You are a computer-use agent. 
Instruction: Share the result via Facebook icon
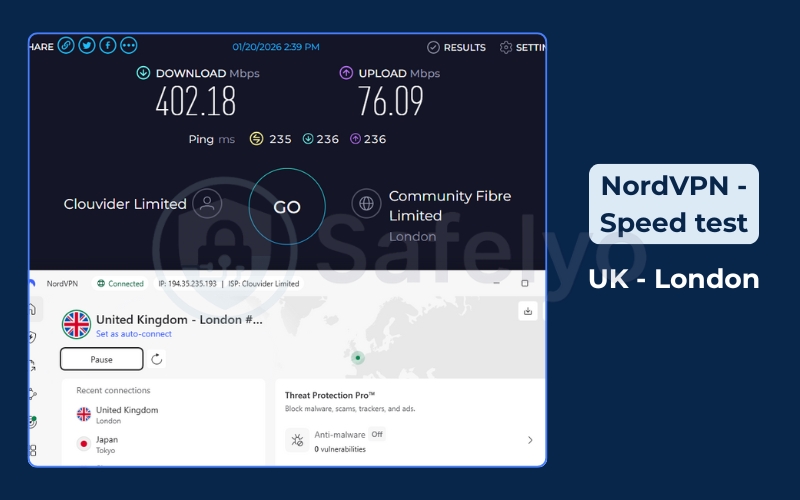[x=108, y=45]
